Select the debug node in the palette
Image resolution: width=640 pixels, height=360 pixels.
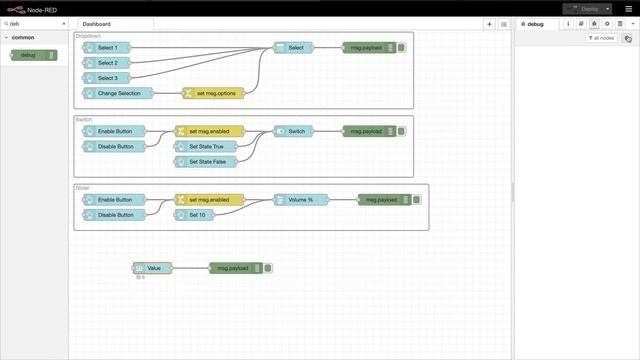34,55
